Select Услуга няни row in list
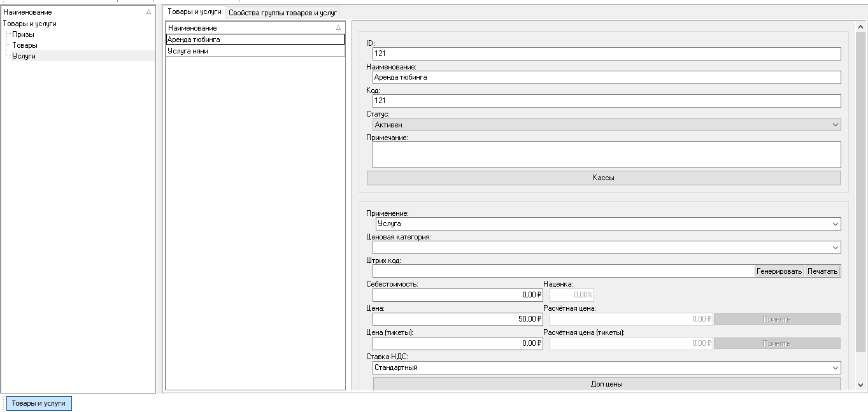The height and width of the screenshot is (412, 868). 255,51
